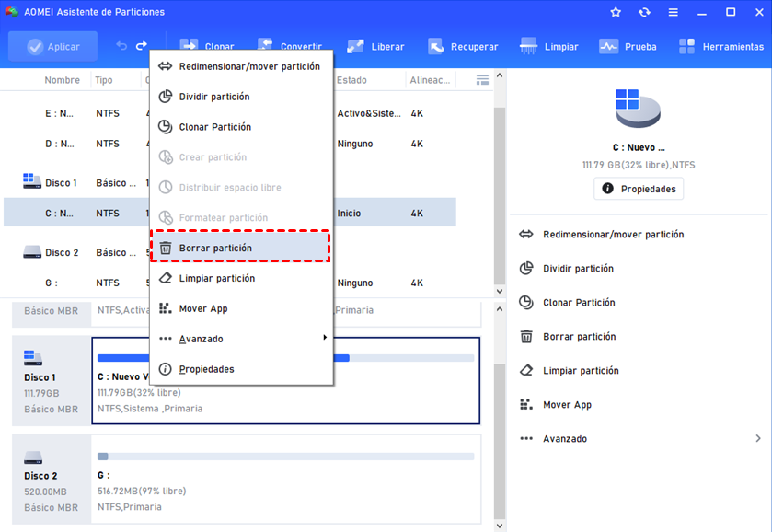
Task: Open the Liberar tool
Action: pos(375,47)
